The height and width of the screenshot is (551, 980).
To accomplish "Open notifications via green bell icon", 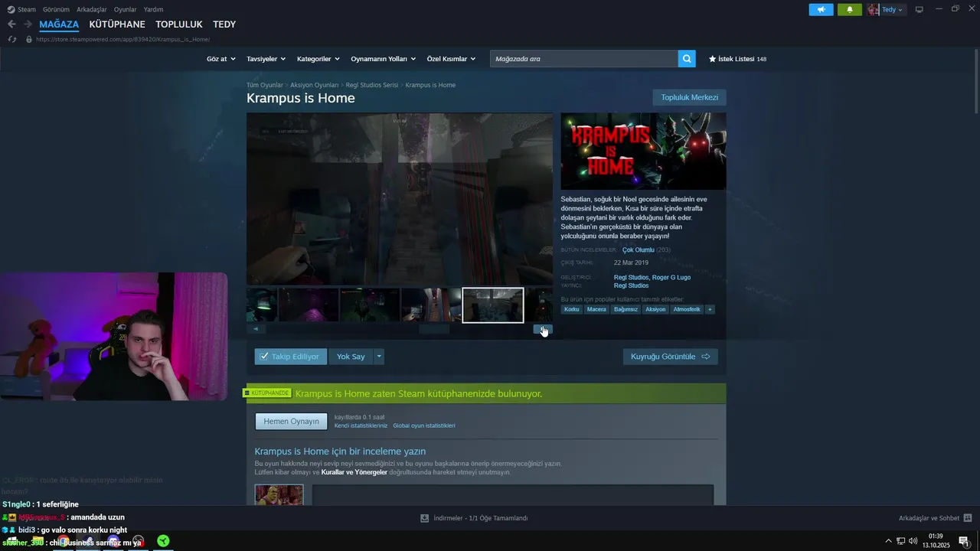I will 849,10.
